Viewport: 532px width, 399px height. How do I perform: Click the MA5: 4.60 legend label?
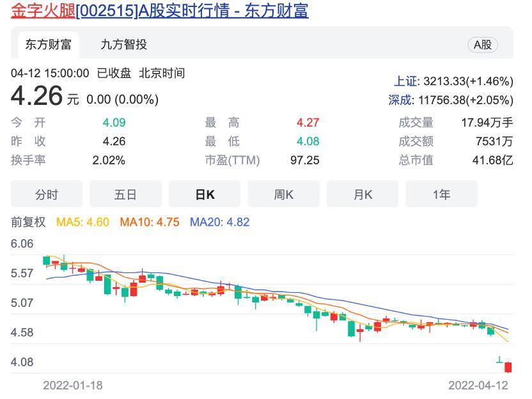click(82, 223)
